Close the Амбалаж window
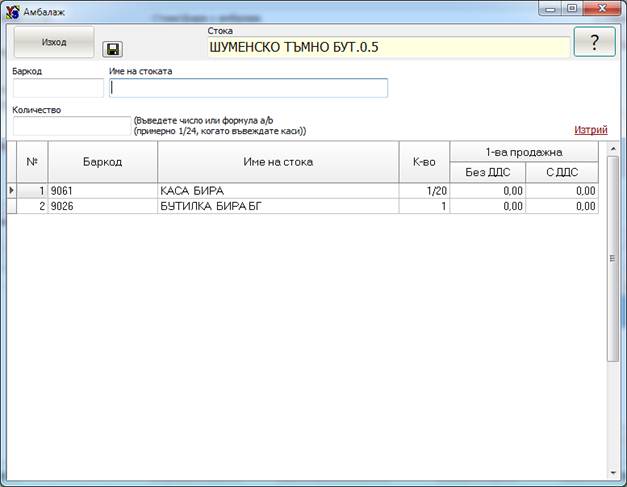 (602, 8)
